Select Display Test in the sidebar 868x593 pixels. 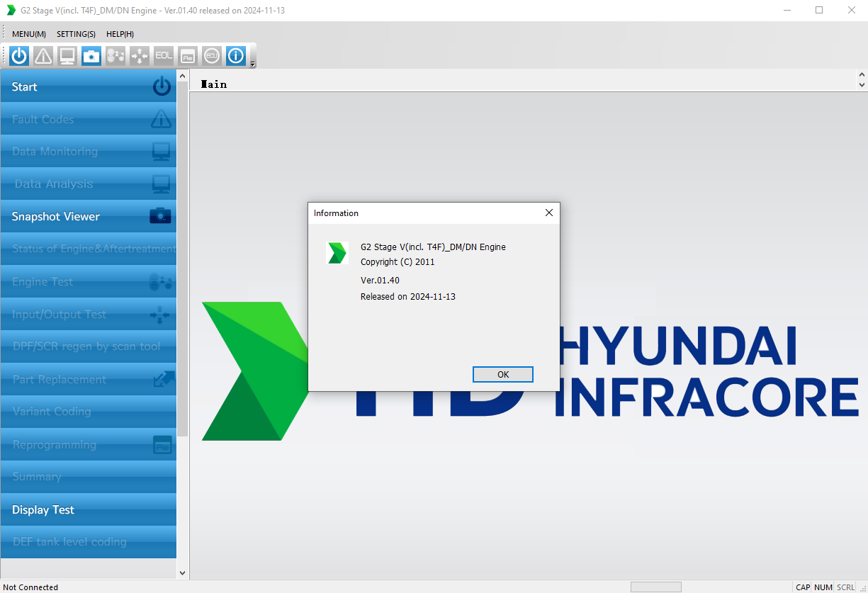(89, 509)
